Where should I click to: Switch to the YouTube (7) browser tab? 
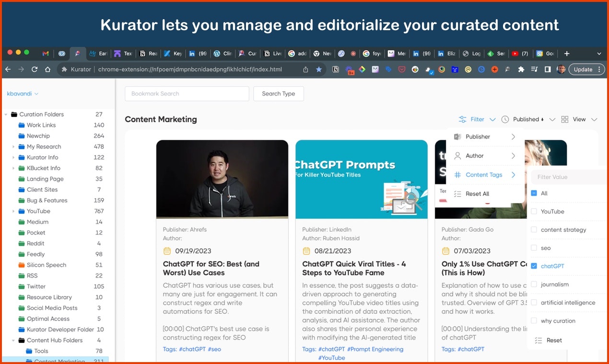point(520,54)
